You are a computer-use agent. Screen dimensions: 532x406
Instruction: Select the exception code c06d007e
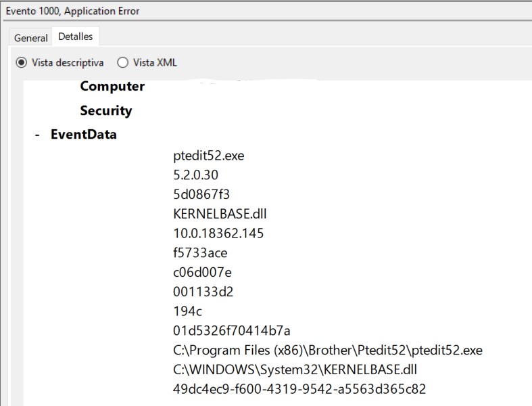[202, 272]
